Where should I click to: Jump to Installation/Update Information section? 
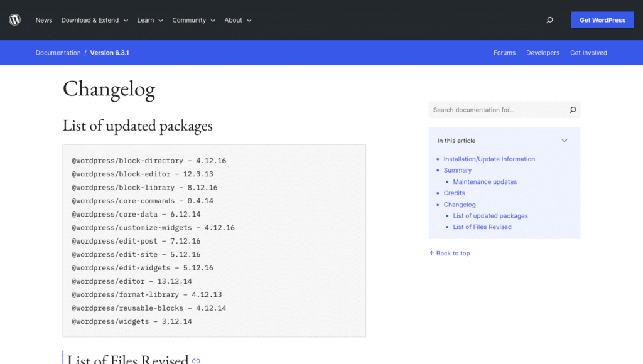point(489,159)
